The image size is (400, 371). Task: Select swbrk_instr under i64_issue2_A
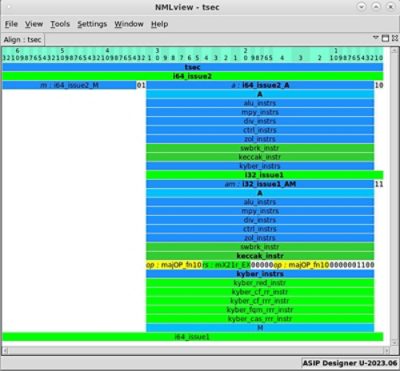[x=260, y=148]
